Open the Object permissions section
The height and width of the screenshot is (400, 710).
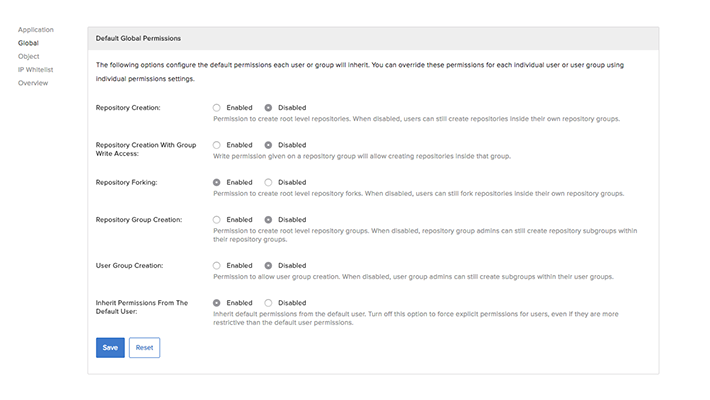click(29, 56)
